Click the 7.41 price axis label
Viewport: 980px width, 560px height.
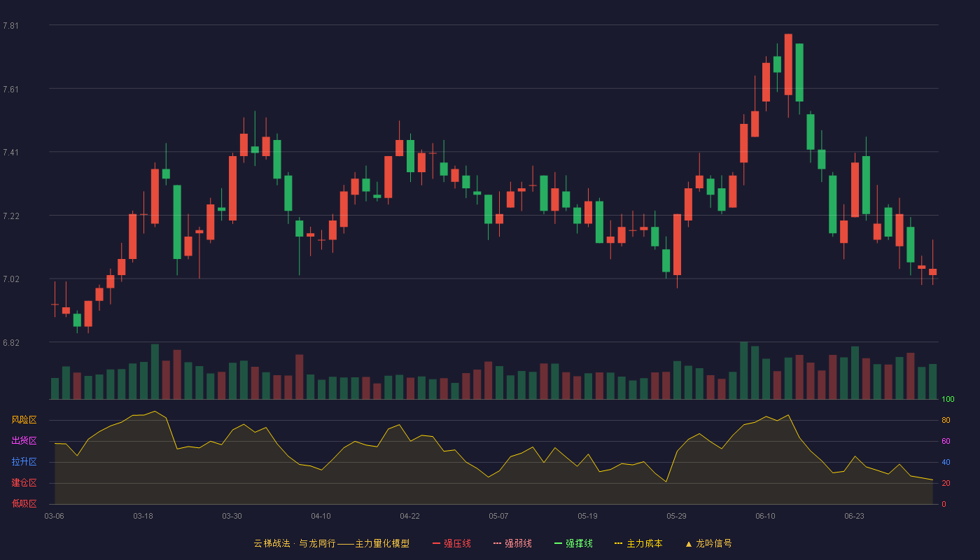click(x=10, y=152)
